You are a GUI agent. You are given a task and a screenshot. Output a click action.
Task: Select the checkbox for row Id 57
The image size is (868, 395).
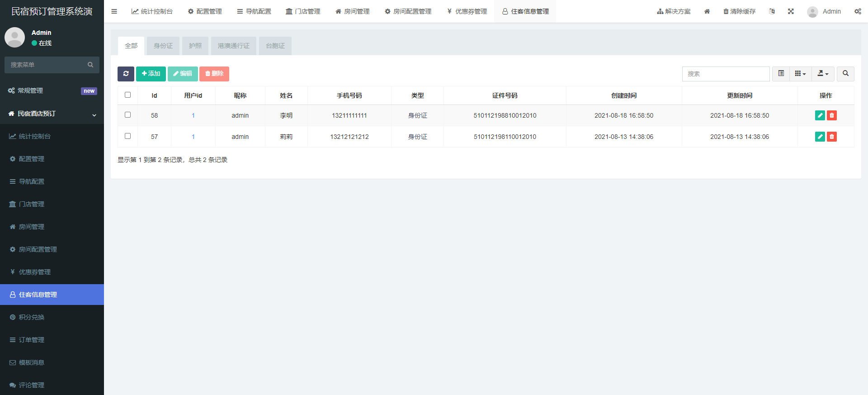pos(127,136)
